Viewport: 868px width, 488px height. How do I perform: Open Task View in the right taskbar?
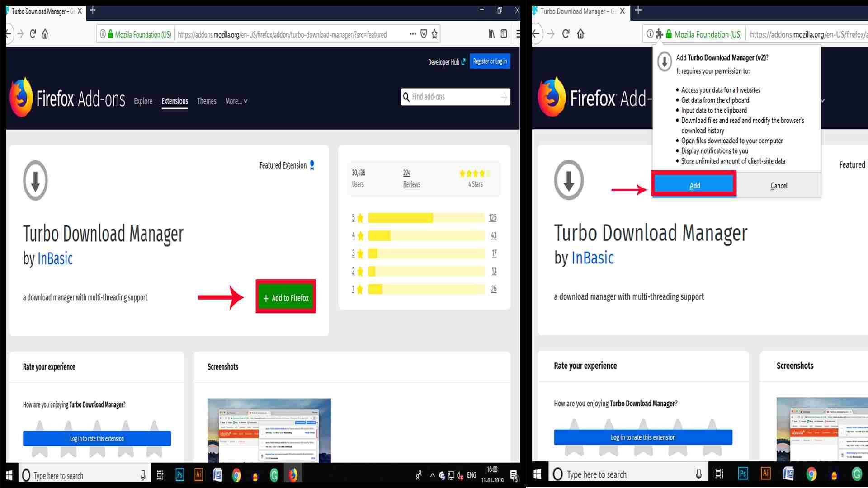tap(719, 474)
